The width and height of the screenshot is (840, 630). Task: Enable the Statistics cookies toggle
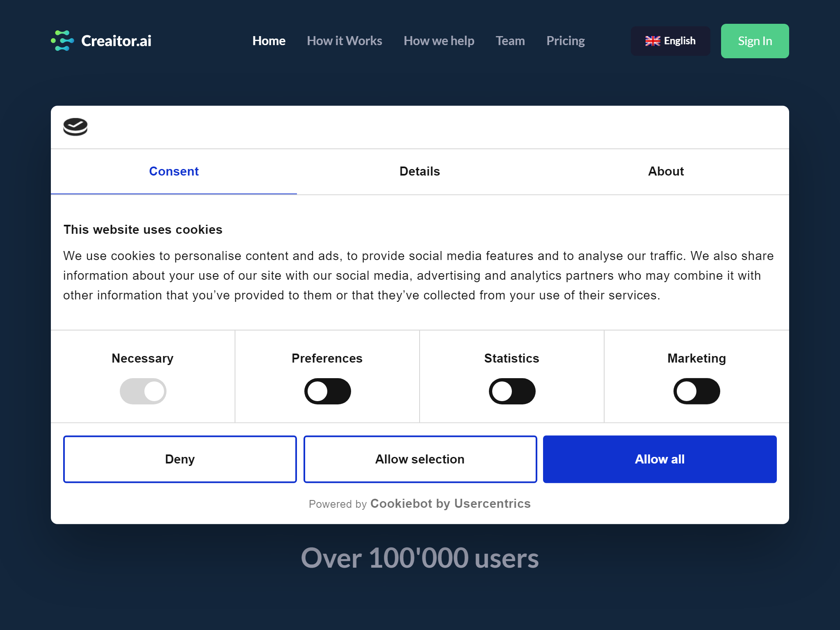(x=512, y=391)
